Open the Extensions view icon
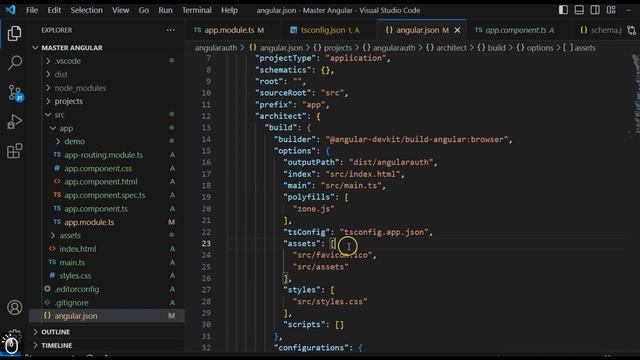This screenshot has height=360, width=640. 15,151
